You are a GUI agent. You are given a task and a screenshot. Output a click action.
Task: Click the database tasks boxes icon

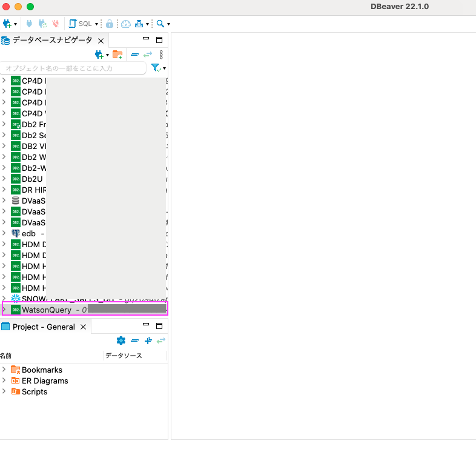pyautogui.click(x=139, y=24)
